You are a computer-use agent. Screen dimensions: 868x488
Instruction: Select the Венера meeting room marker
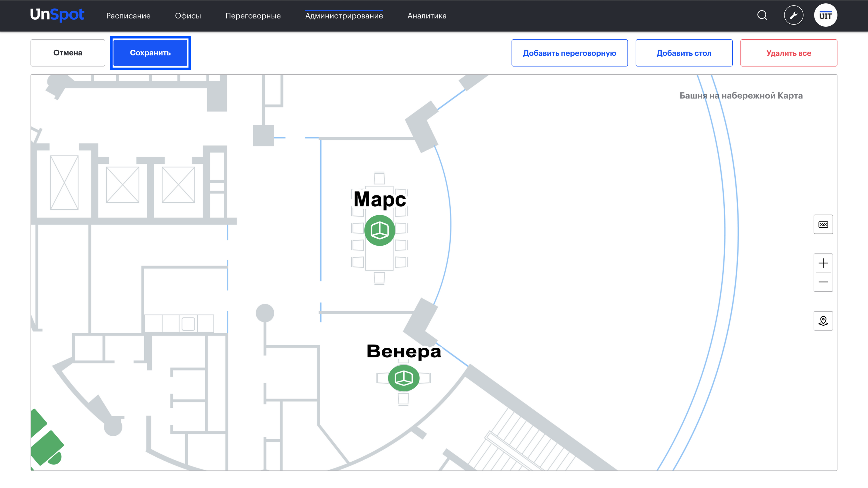point(404,378)
